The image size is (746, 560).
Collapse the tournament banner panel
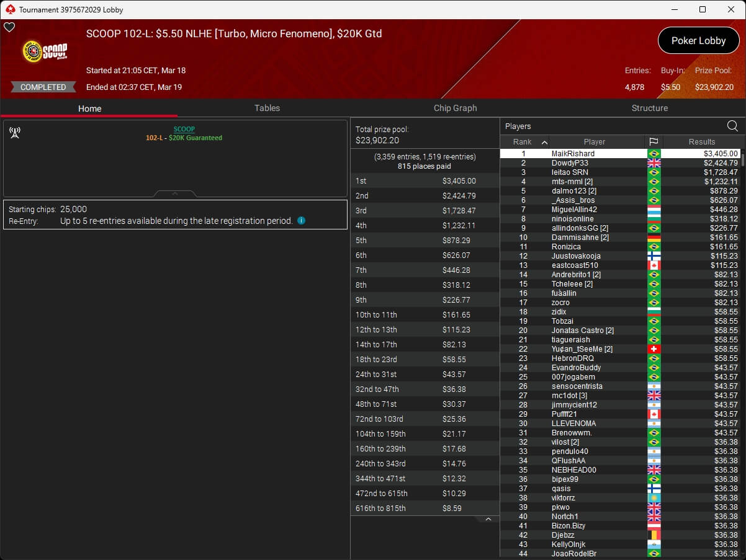tap(174, 193)
